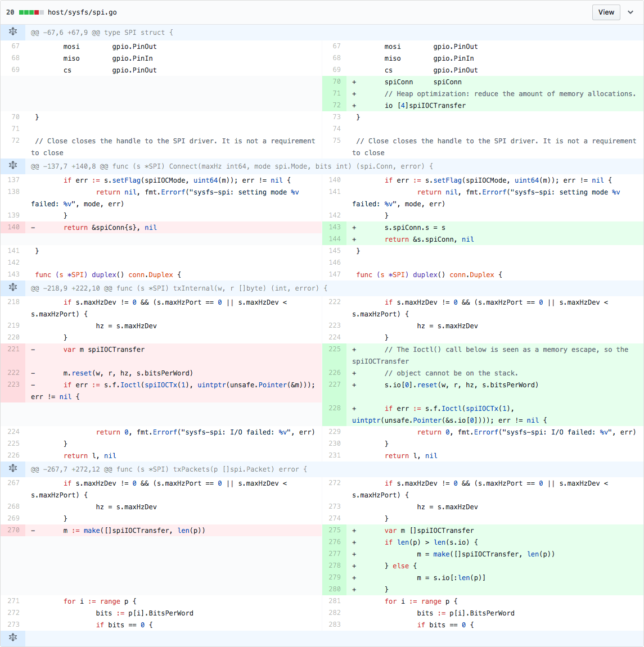Select added line number 275
The image size is (644, 647).
coord(335,530)
